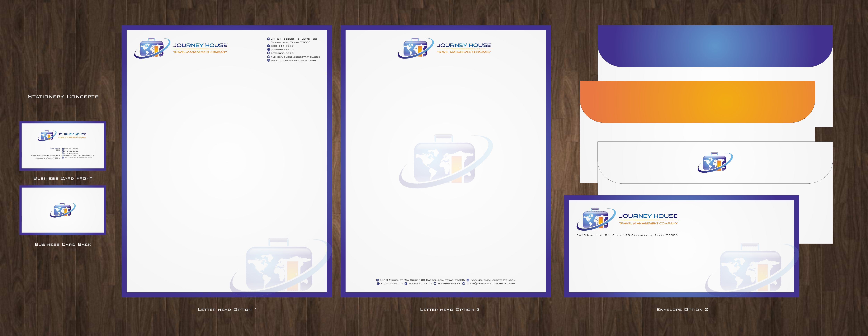Click the envelope email icon on Letterhead Option 1
868x336 pixels.
(x=269, y=57)
